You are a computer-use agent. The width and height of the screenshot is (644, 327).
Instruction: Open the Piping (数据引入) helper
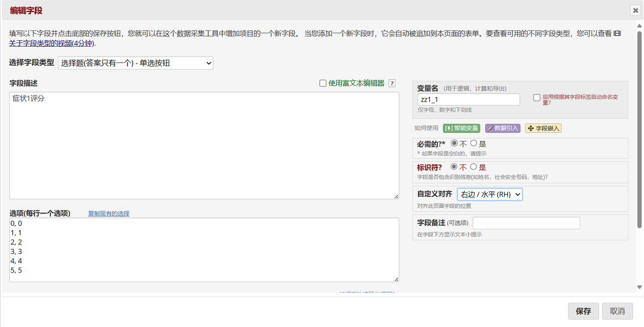click(502, 128)
